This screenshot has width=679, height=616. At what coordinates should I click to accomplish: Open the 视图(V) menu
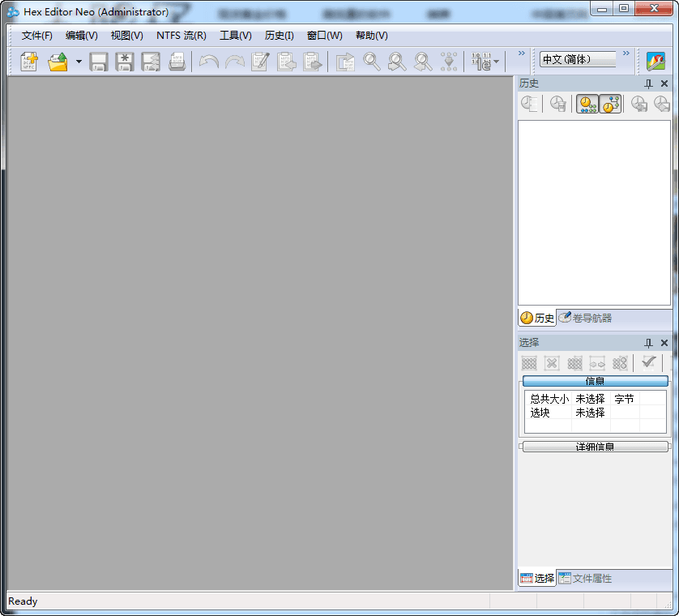[127, 36]
